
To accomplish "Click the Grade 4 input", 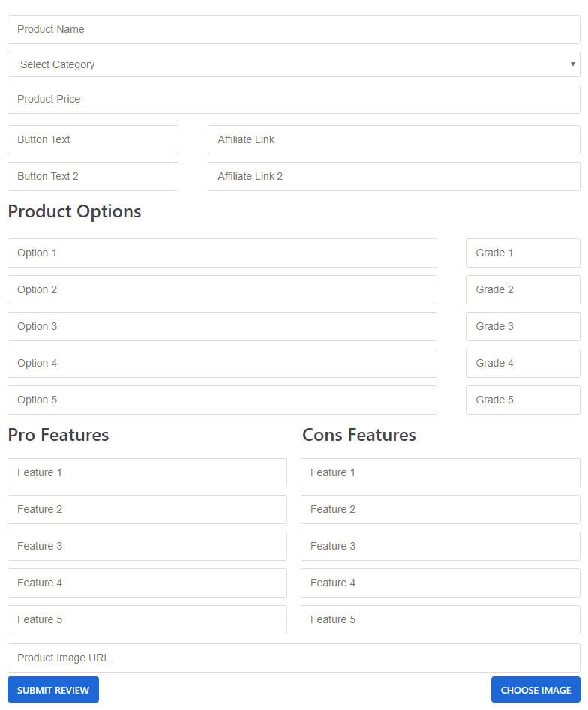I will point(523,364).
